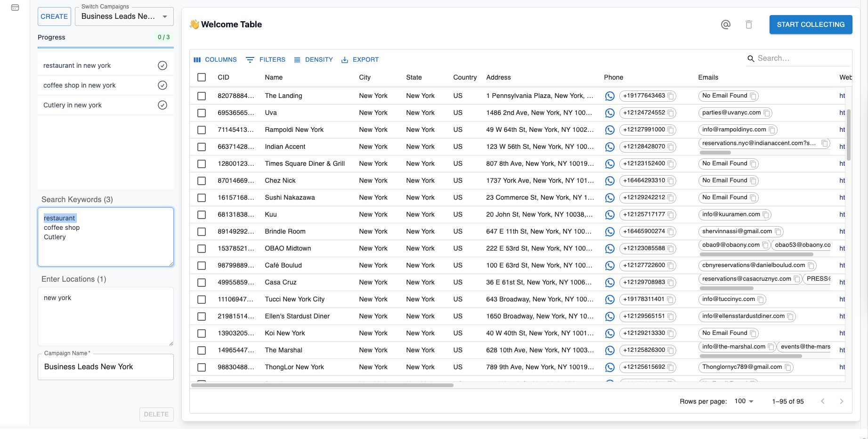Open WhatsApp icon for The Landing row
This screenshot has height=439, width=868.
(x=610, y=96)
